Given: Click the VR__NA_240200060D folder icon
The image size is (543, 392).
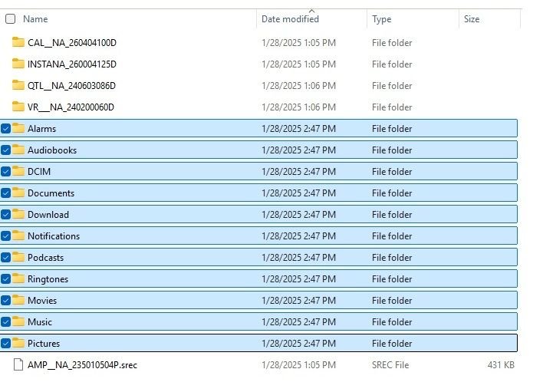Looking at the screenshot, I should [x=18, y=107].
